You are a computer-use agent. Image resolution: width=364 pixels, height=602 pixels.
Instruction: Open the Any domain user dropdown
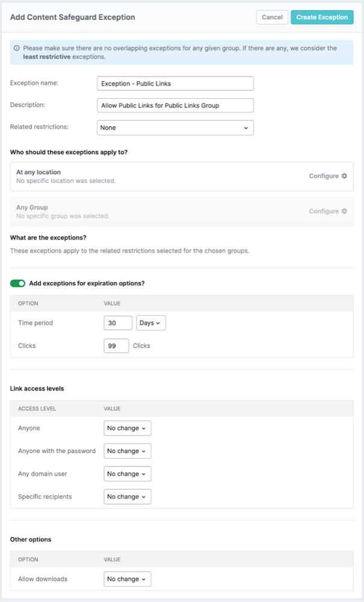[x=127, y=474]
